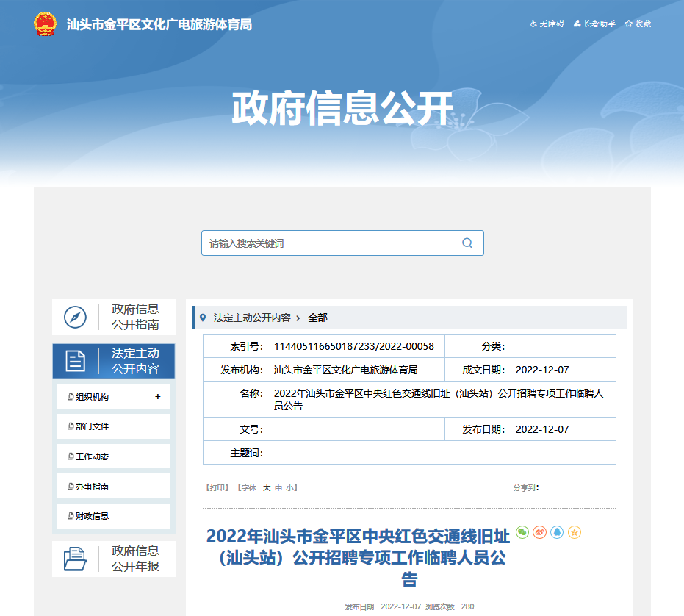Click the national emblem logo in the header

45,24
